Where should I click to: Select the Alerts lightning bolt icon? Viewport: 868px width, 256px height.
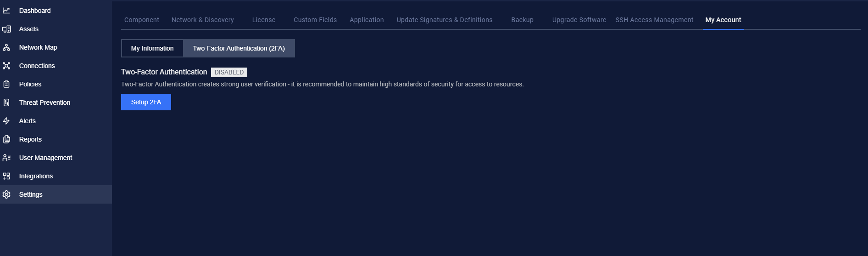click(6, 121)
